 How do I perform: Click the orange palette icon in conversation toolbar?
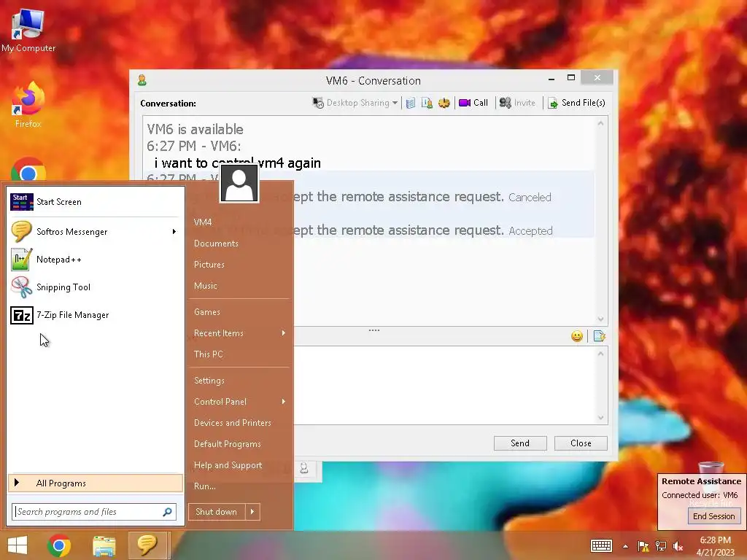click(444, 103)
